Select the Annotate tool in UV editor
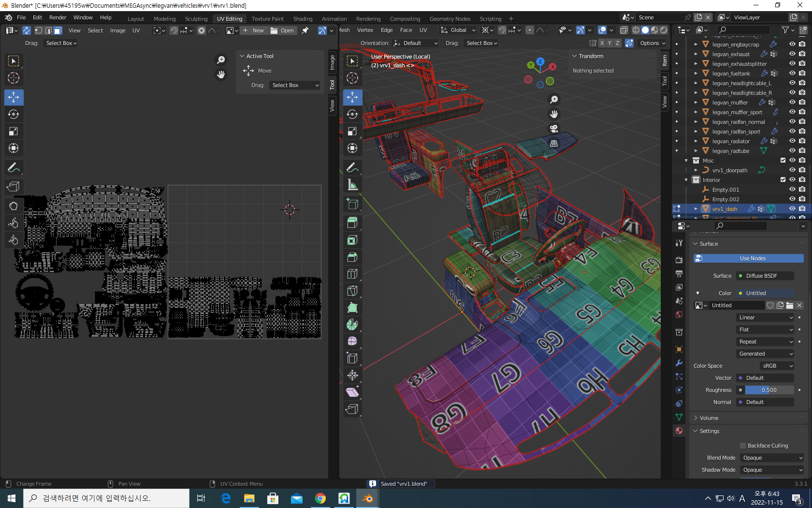The image size is (812, 508). pos(14,167)
